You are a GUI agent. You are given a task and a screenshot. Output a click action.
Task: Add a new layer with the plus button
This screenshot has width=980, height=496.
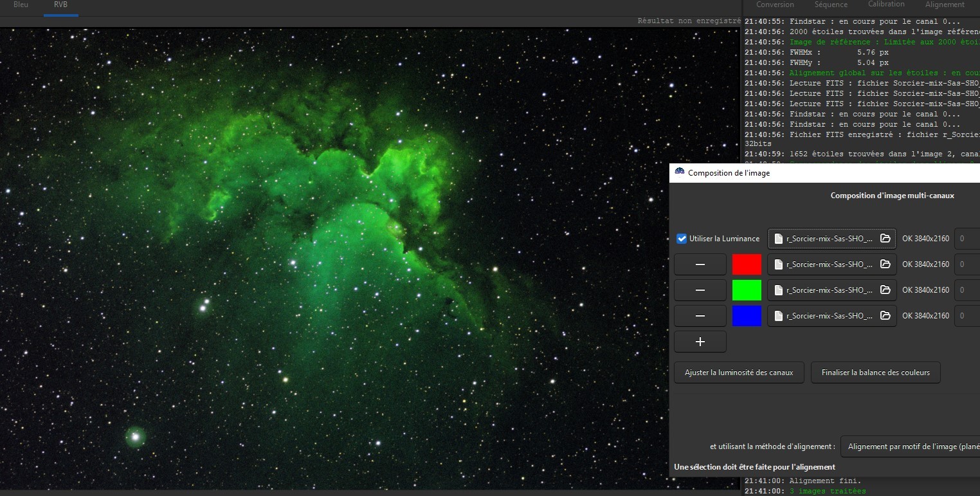tap(700, 342)
